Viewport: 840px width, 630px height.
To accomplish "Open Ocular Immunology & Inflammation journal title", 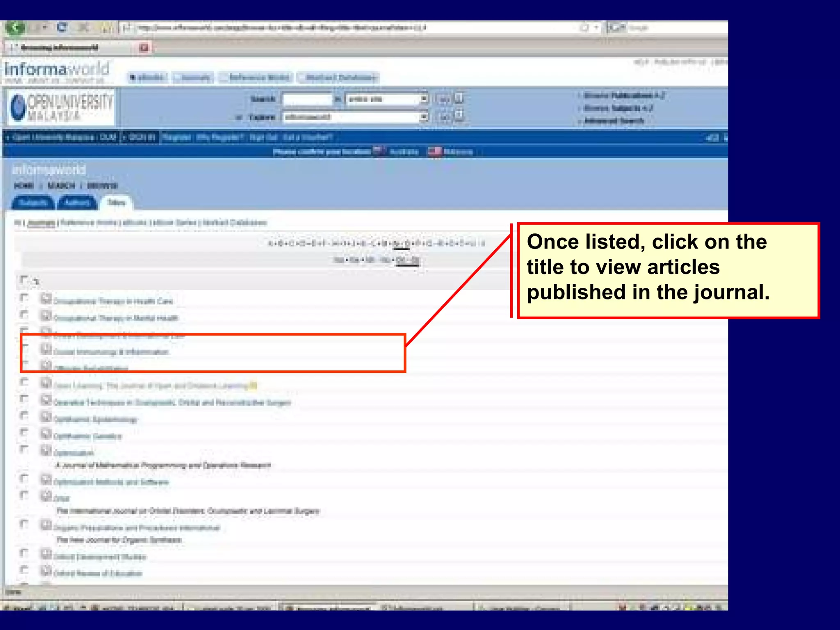I will (111, 352).
